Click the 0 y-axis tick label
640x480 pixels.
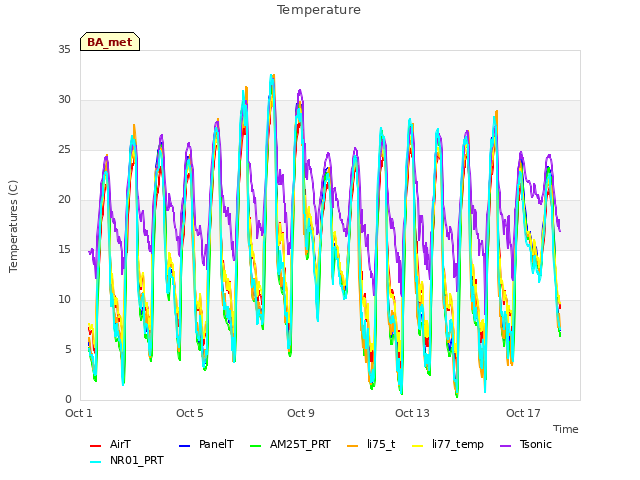click(x=68, y=399)
